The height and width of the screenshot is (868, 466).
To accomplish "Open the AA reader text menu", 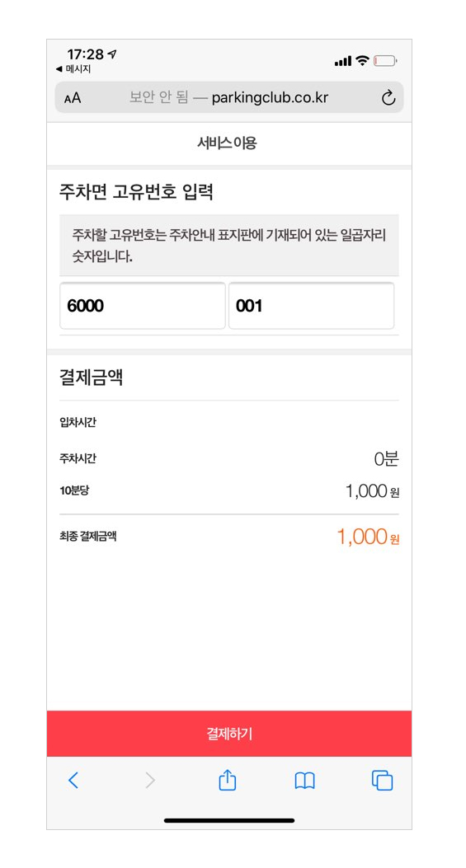I will pyautogui.click(x=73, y=99).
